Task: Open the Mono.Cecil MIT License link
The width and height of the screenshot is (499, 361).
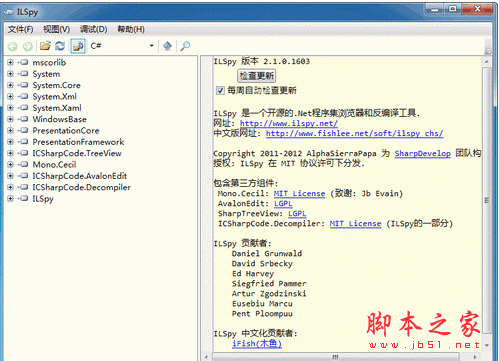Action: 299,193
